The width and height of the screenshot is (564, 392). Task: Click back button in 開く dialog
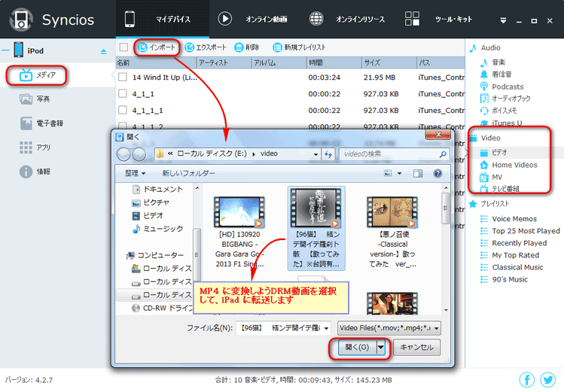pyautogui.click(x=123, y=154)
